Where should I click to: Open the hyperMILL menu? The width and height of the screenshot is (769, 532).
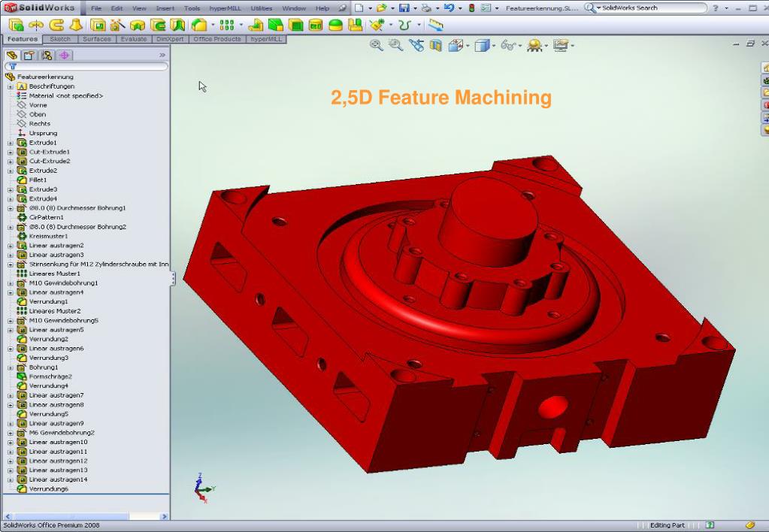(x=225, y=8)
